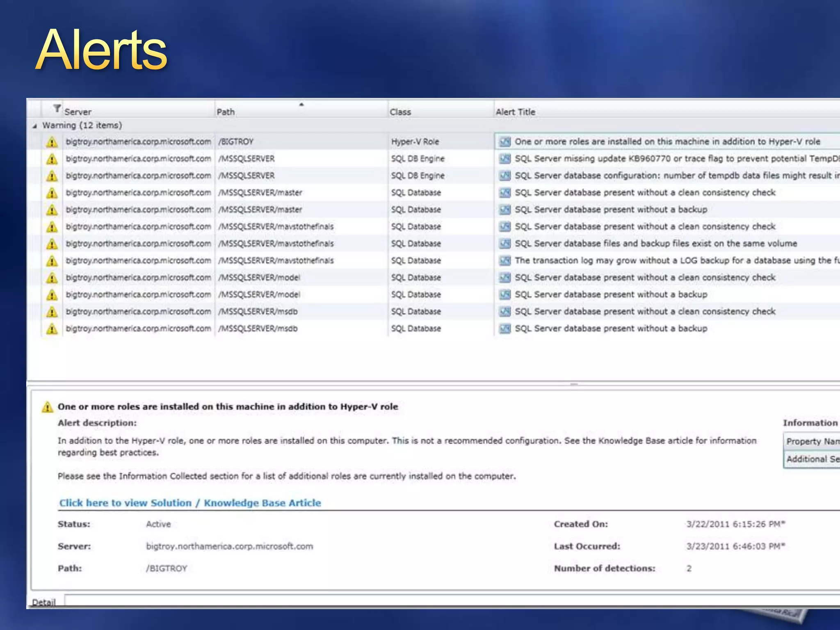Click the filter icon beside the Server header

point(57,109)
